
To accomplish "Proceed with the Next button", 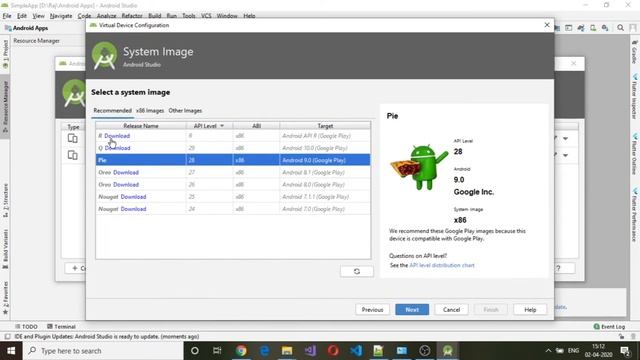I will [412, 310].
